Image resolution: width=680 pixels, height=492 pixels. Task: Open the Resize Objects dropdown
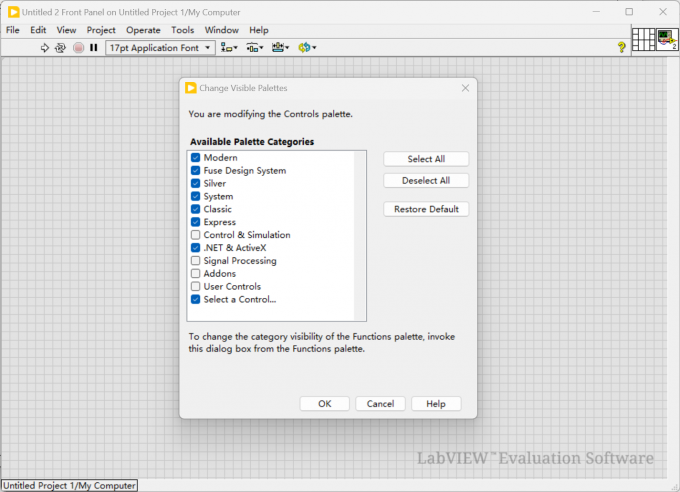280,48
